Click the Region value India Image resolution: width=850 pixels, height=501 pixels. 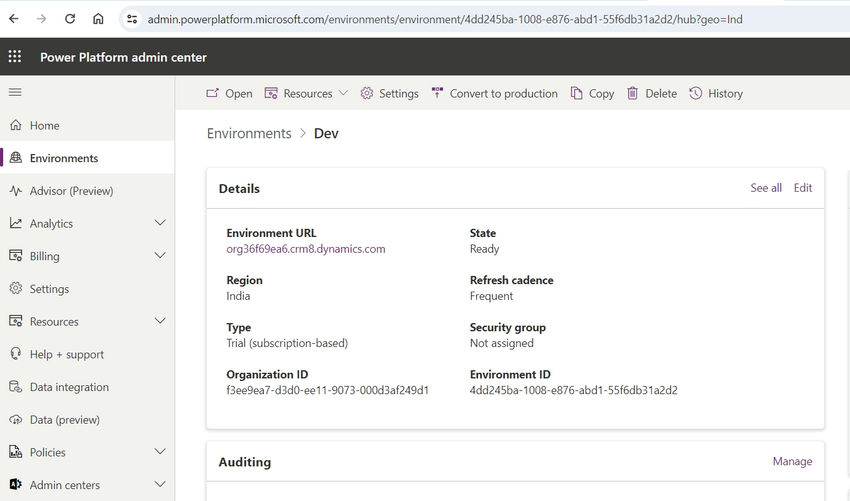point(238,296)
